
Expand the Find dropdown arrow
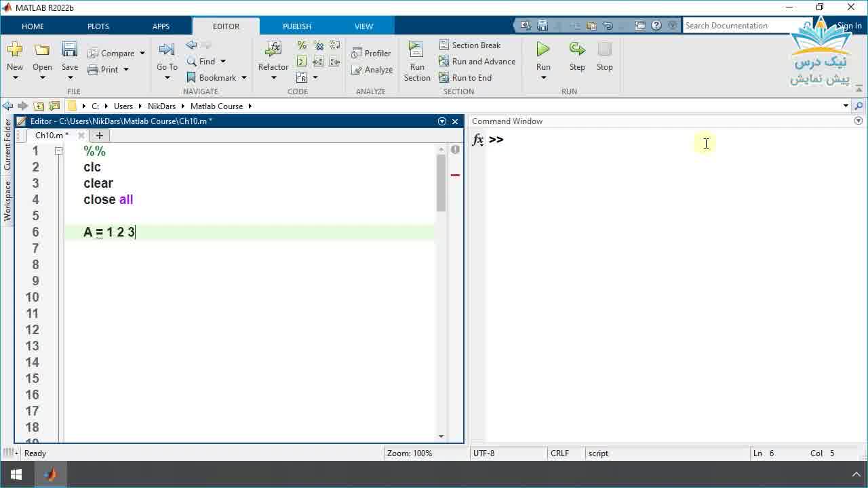coord(222,61)
